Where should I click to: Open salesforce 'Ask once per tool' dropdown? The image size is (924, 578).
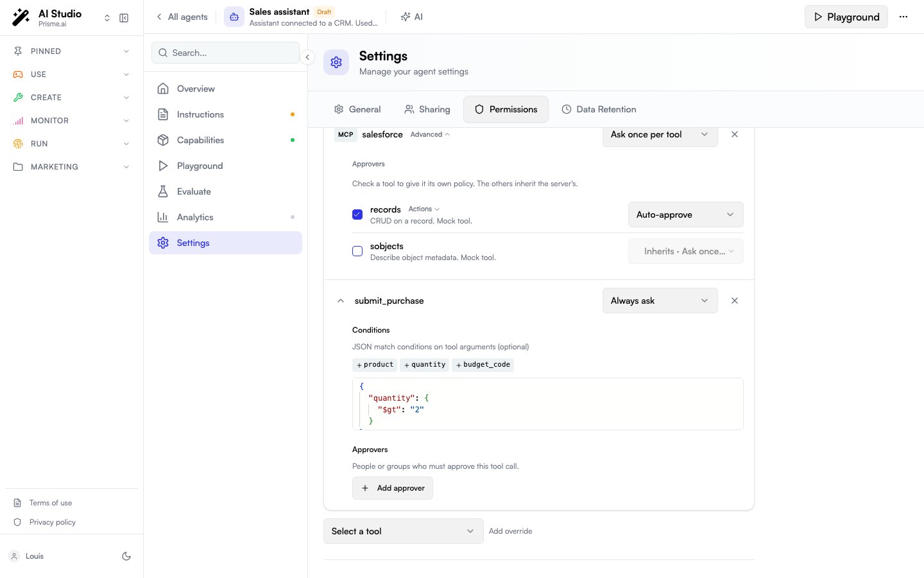click(x=660, y=134)
